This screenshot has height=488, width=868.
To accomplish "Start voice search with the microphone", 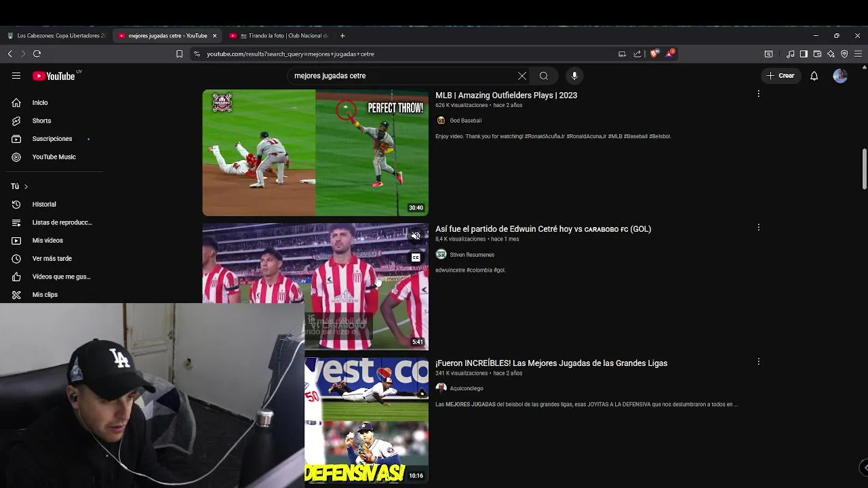I will [574, 76].
